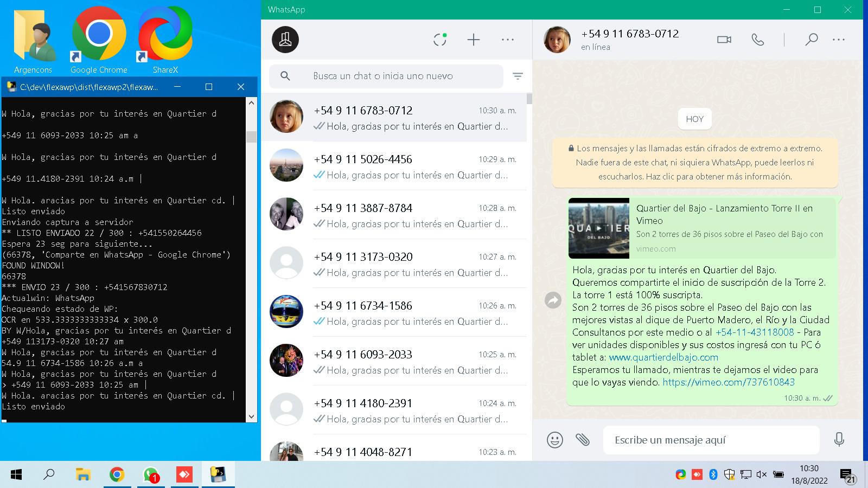The height and width of the screenshot is (488, 868).
Task: Open Argencons desktop folder
Action: coord(33,42)
